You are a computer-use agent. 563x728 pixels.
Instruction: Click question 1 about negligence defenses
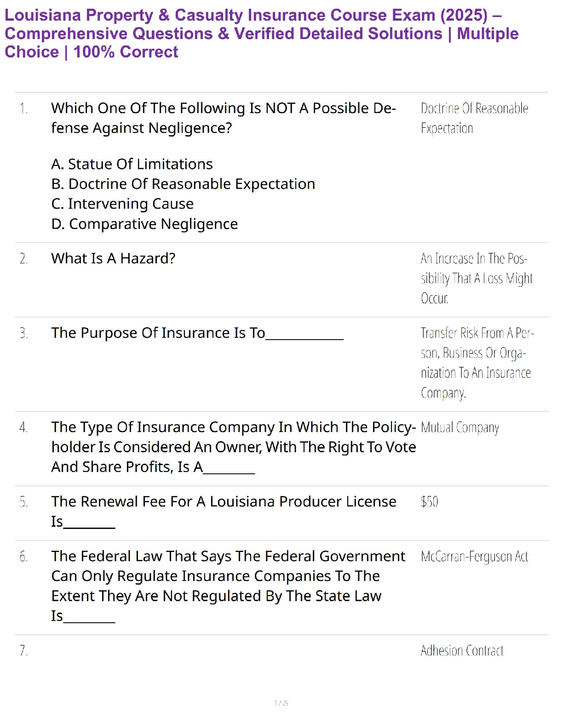[x=223, y=118]
